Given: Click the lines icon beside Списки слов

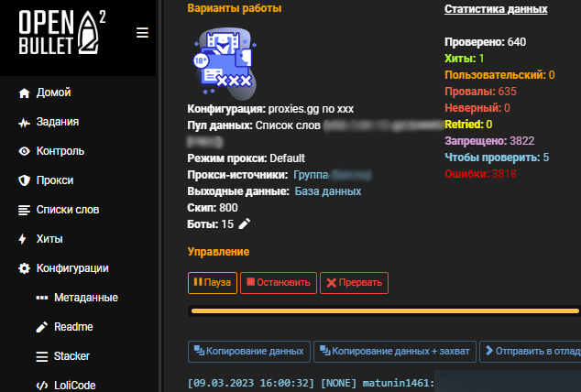Looking at the screenshot, I should (x=24, y=210).
